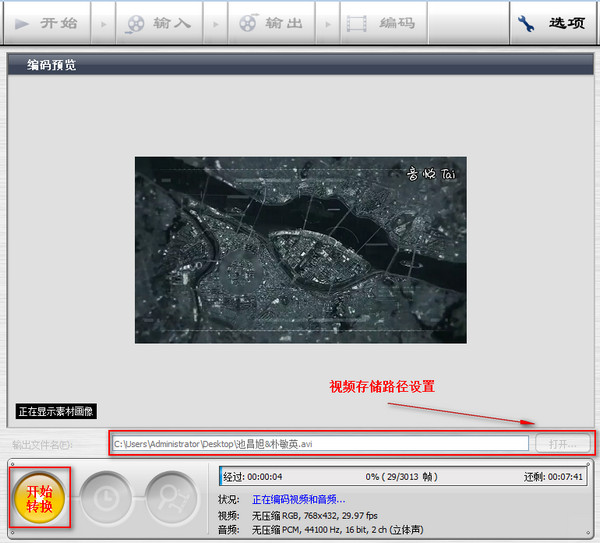Click the encoding progress bar

pos(403,476)
